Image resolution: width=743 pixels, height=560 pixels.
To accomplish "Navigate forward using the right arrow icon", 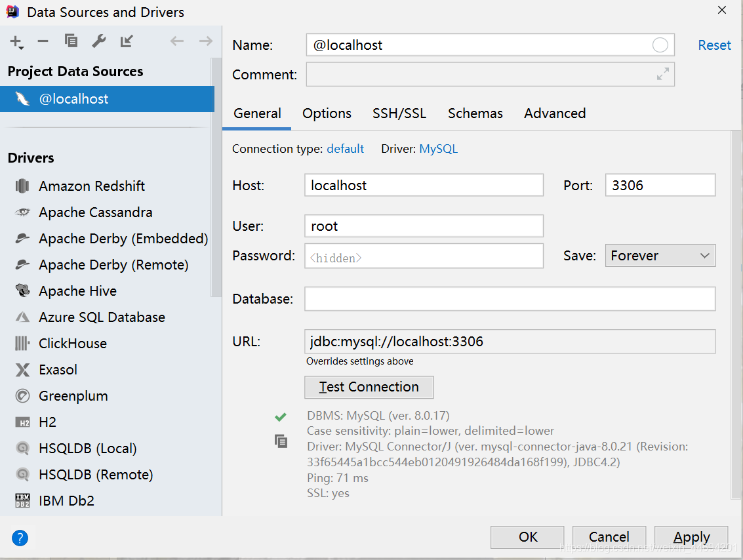I will pos(205,41).
